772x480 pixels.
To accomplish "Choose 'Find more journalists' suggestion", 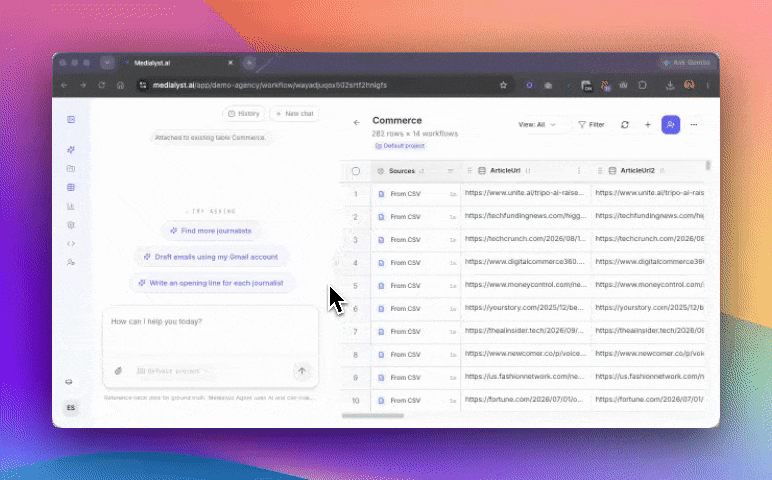I will pyautogui.click(x=211, y=231).
